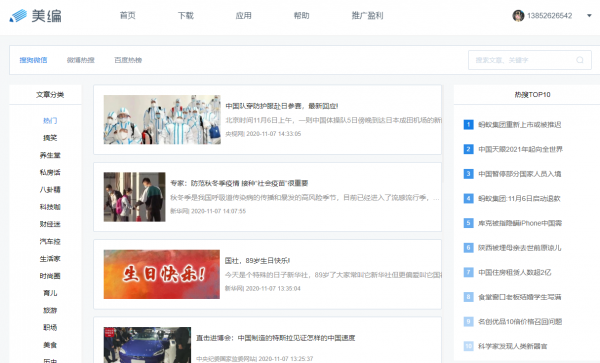Open the 推广盈利 navigation item
Screen dimensions: 600x363
point(367,16)
